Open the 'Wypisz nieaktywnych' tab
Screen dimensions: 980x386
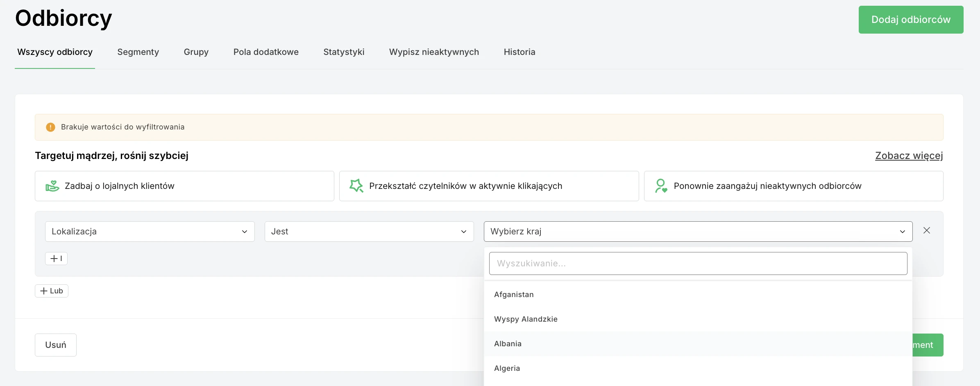point(433,52)
